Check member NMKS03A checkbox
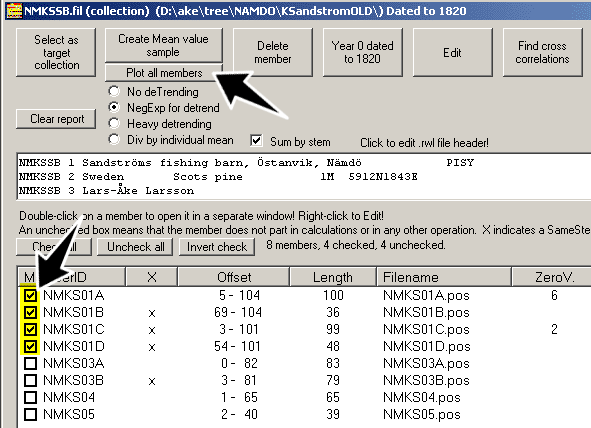This screenshot has width=591, height=428. [x=30, y=363]
